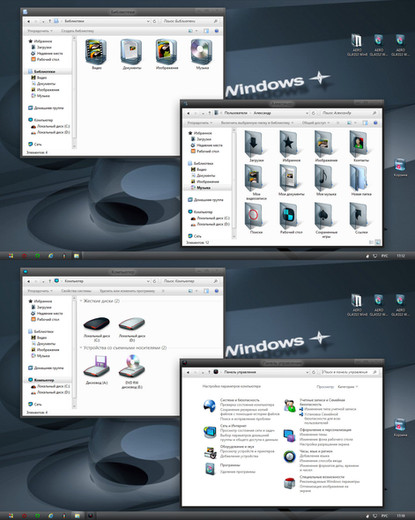Screen dimensions: 415x520
Task: Open the Ссылки folder in Александр window
Action: [359, 215]
